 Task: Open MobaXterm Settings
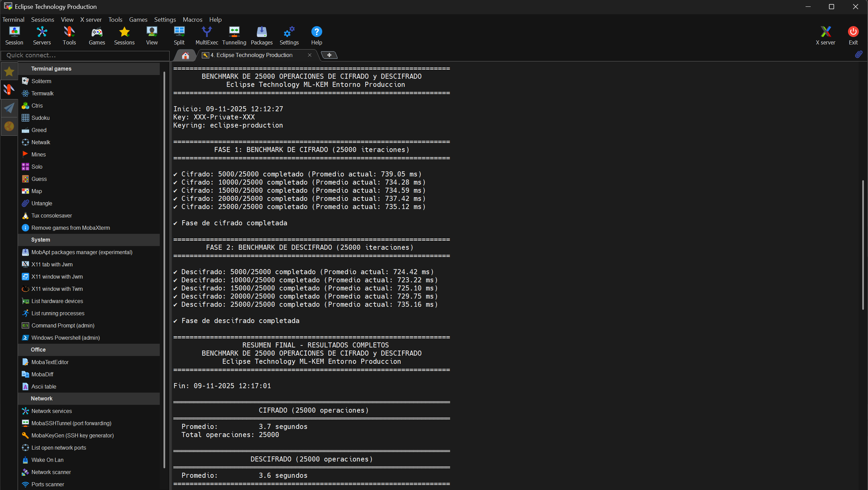(x=289, y=35)
